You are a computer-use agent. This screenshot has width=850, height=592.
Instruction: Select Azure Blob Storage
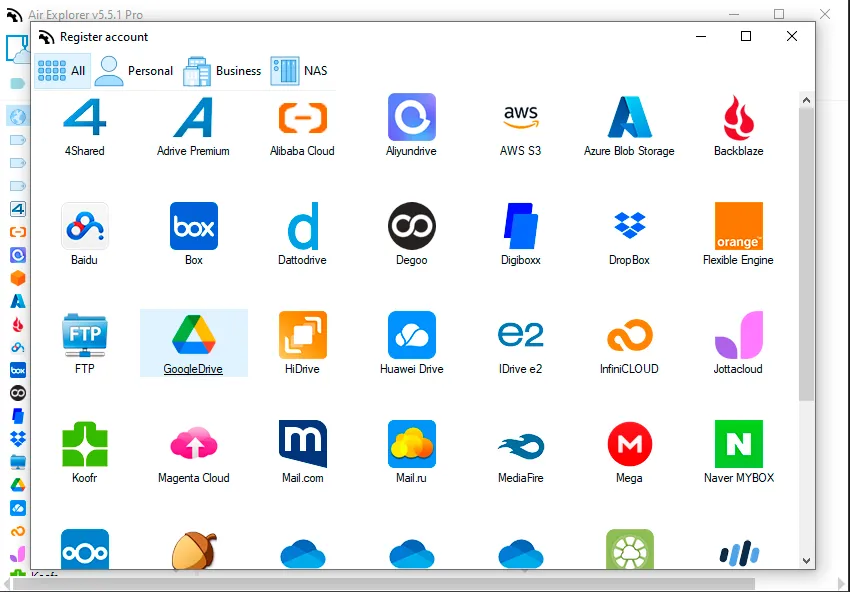tap(629, 117)
